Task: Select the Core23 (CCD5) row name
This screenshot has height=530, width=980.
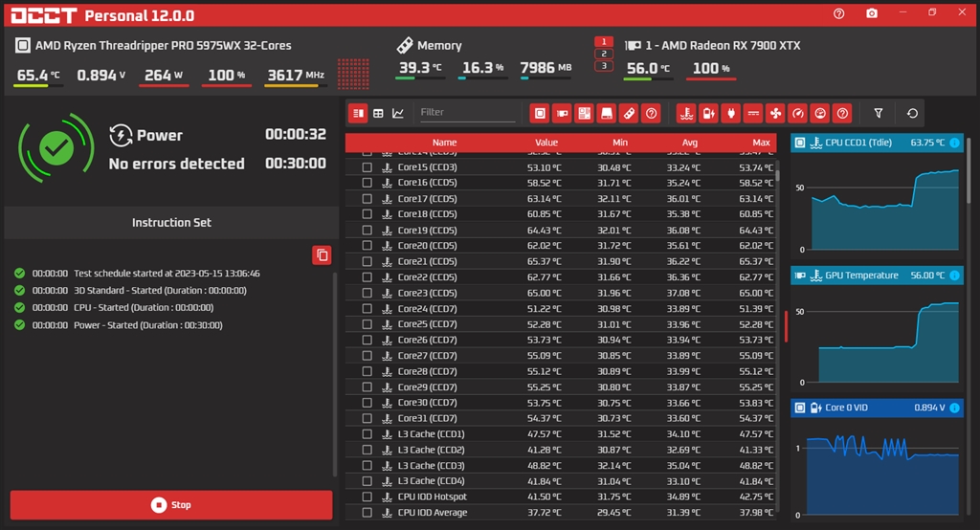Action: pyautogui.click(x=428, y=293)
